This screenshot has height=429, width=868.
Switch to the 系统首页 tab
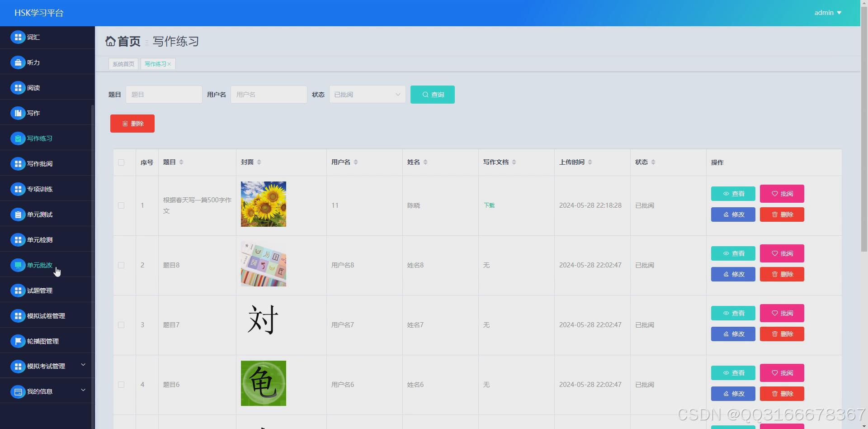pyautogui.click(x=123, y=64)
